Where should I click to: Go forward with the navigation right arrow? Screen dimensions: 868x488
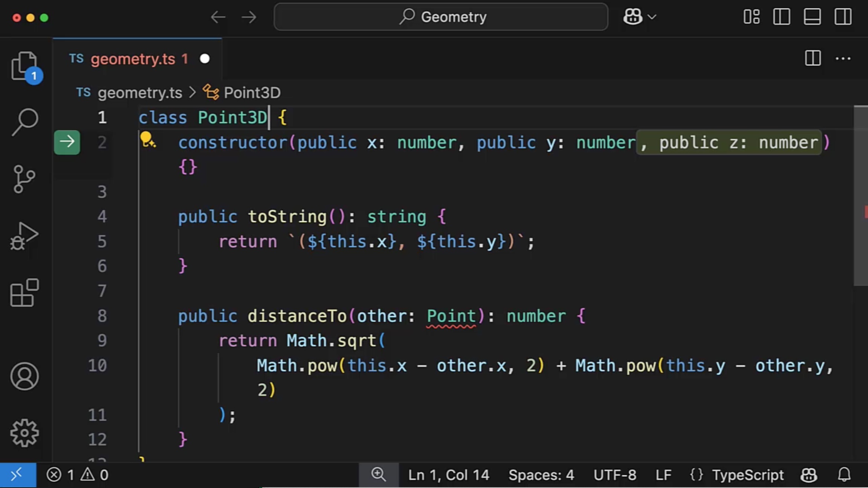tap(249, 17)
